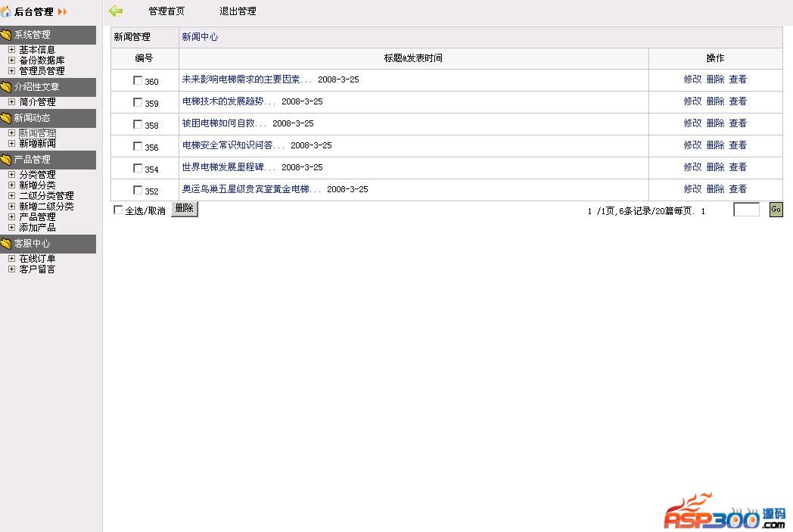Click the hand icon beside 介绍性文章
The width and height of the screenshot is (793, 532).
(6, 87)
